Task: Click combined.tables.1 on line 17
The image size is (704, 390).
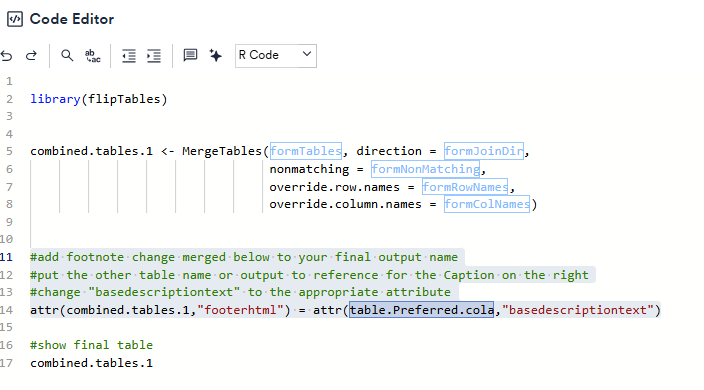Action: click(92, 363)
